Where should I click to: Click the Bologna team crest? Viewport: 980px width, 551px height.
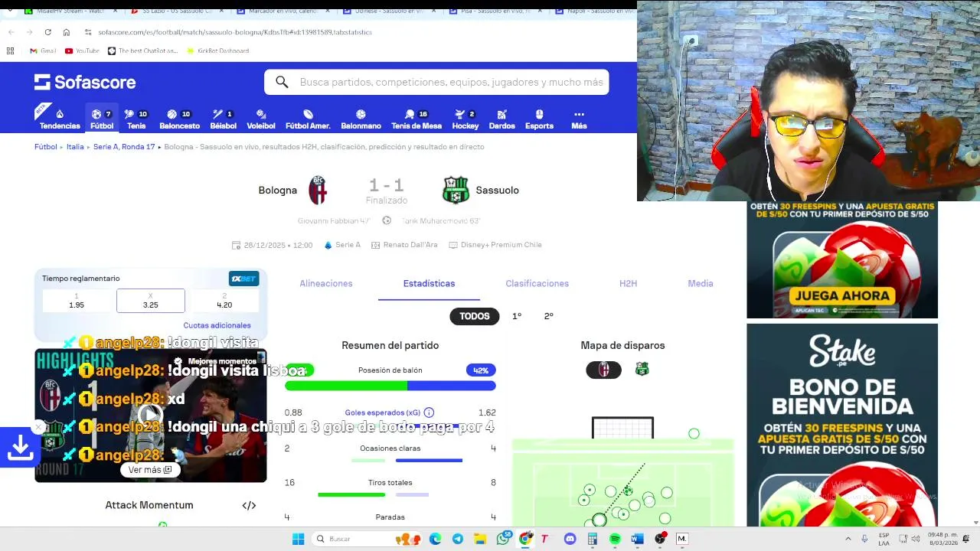(318, 190)
